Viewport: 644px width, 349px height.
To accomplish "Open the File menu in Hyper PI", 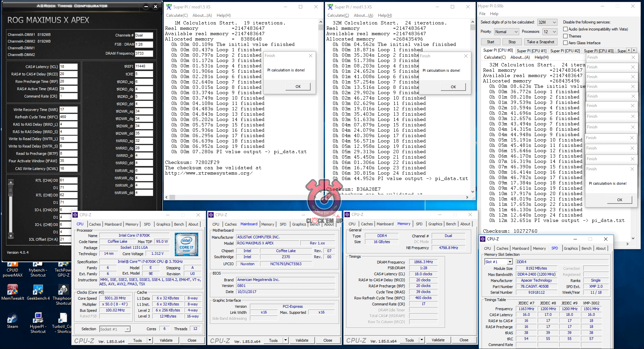I will (482, 14).
